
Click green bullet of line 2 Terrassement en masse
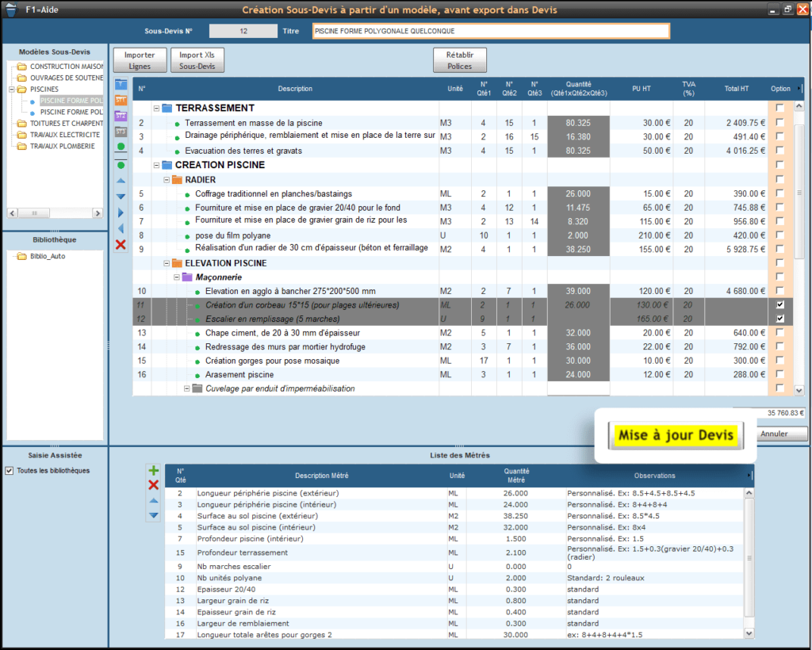point(177,124)
